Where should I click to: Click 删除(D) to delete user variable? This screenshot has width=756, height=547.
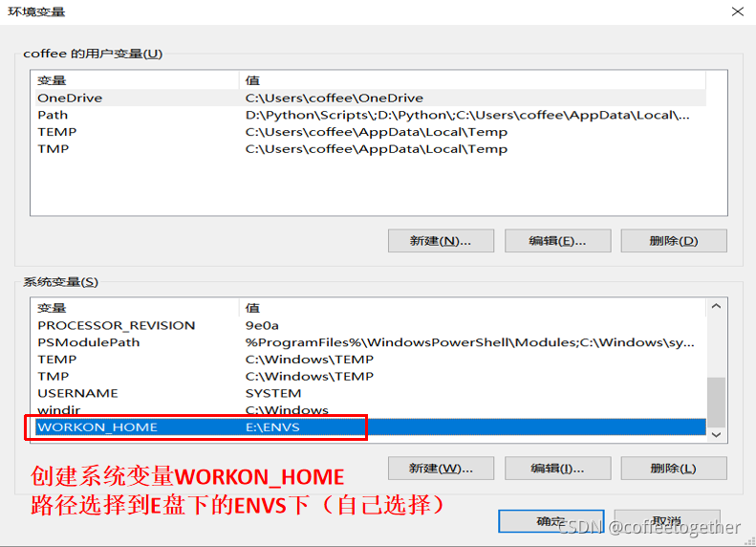click(x=674, y=241)
